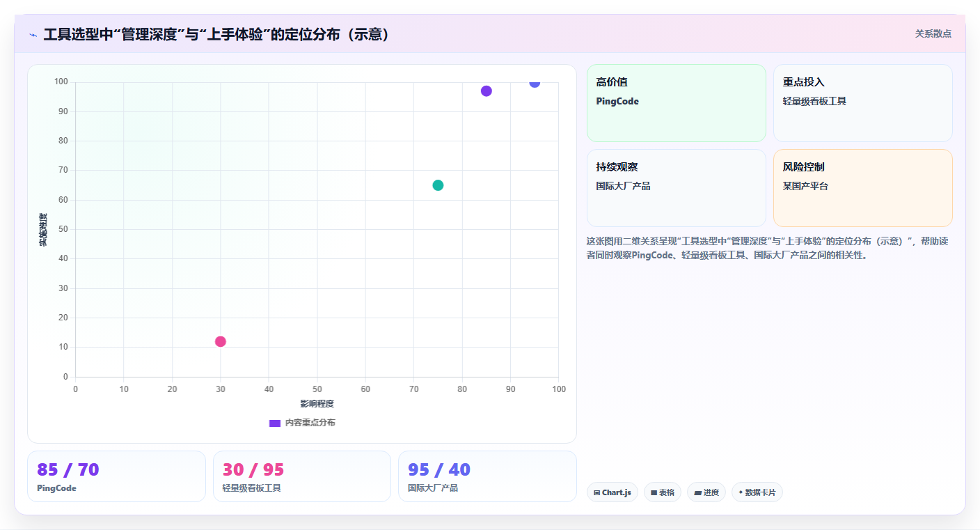
Task: Click the 关系散点 label in the header
Action: tap(933, 33)
